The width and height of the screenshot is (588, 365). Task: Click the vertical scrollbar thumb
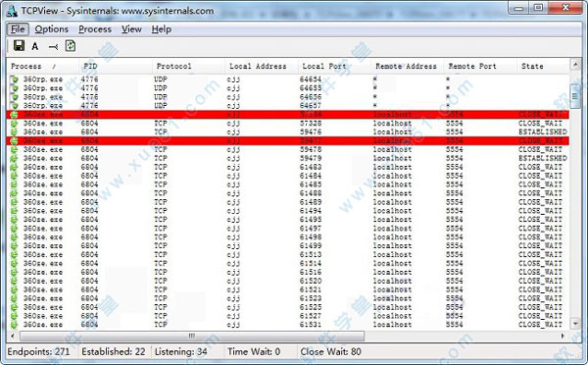575,97
